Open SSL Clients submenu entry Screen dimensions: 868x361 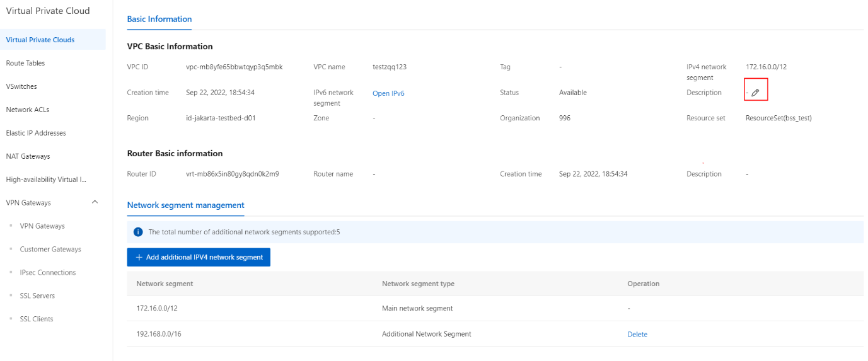[x=37, y=319]
